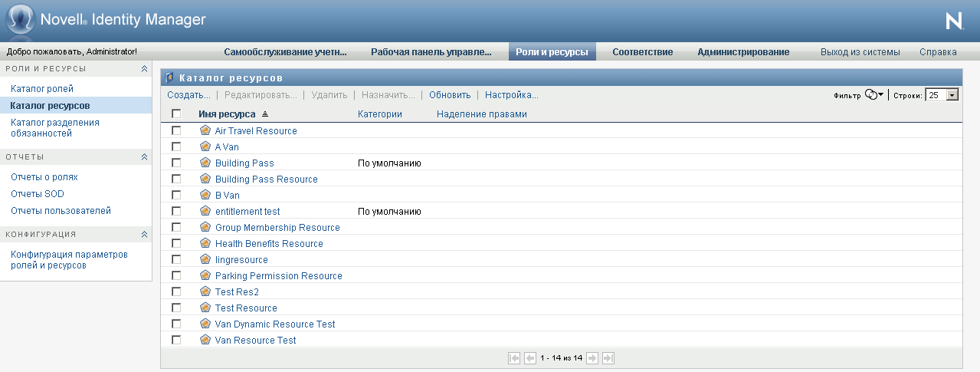Select the Роли и ресурсы tab
The height and width of the screenshot is (372, 980).
[x=552, y=52]
